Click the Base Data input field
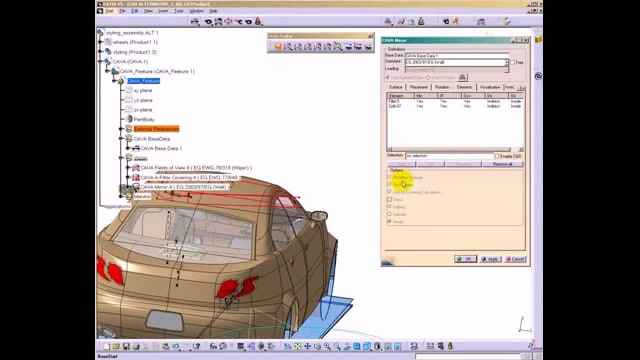Viewport: 640px width, 360px height. coord(457,55)
